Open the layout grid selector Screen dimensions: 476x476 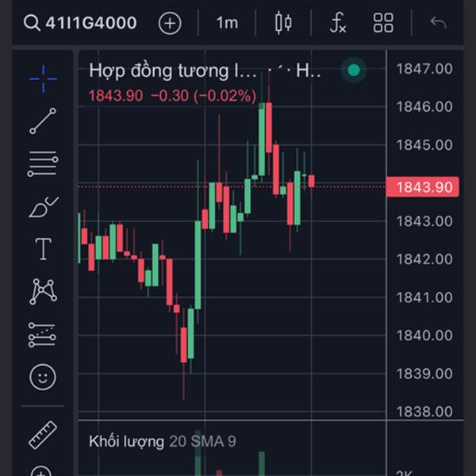[x=383, y=23]
